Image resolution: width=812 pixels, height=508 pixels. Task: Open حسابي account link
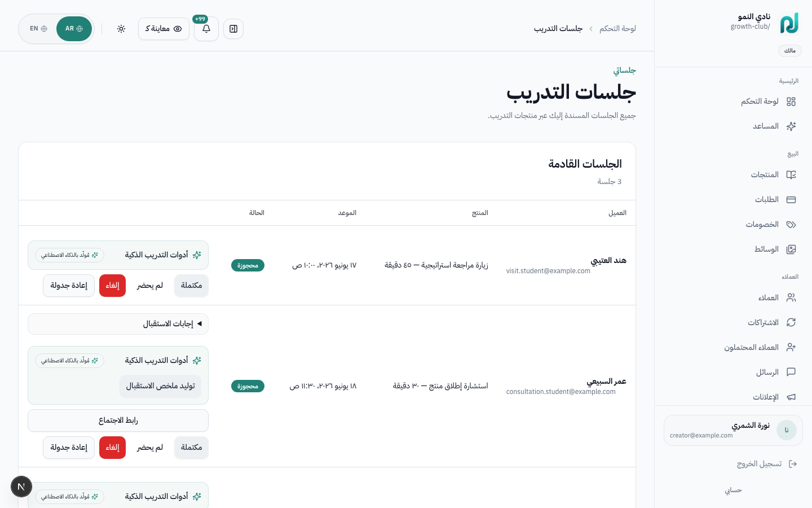(x=733, y=491)
